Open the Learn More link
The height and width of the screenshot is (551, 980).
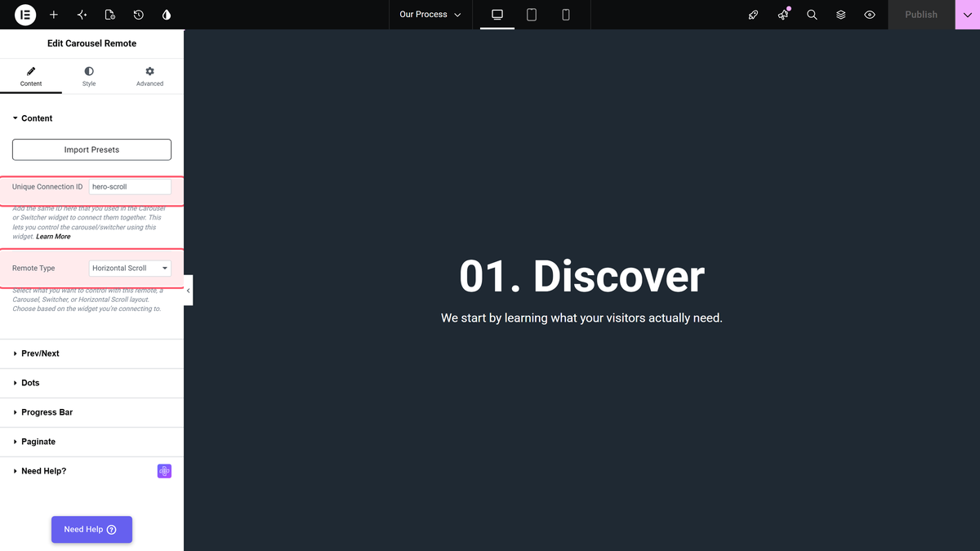53,237
